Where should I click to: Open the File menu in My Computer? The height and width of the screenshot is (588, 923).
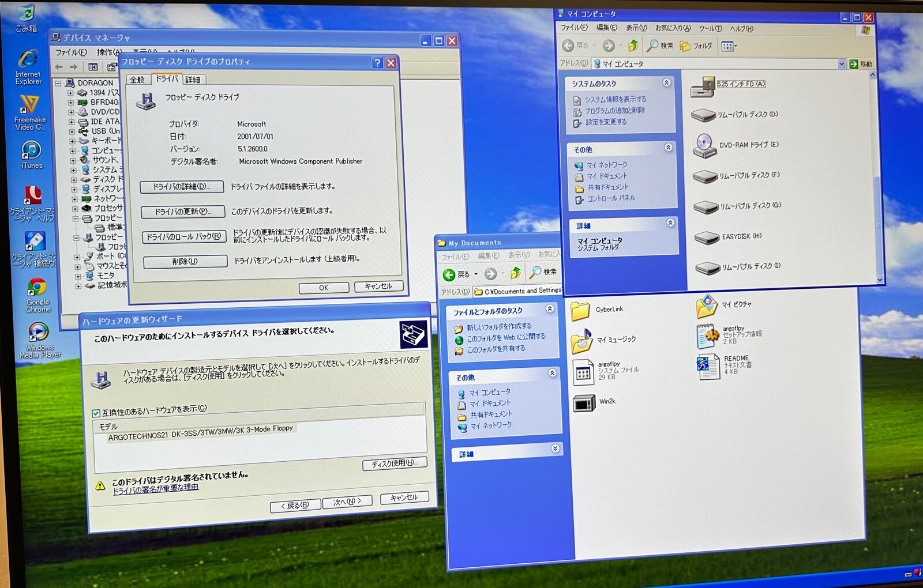point(574,28)
